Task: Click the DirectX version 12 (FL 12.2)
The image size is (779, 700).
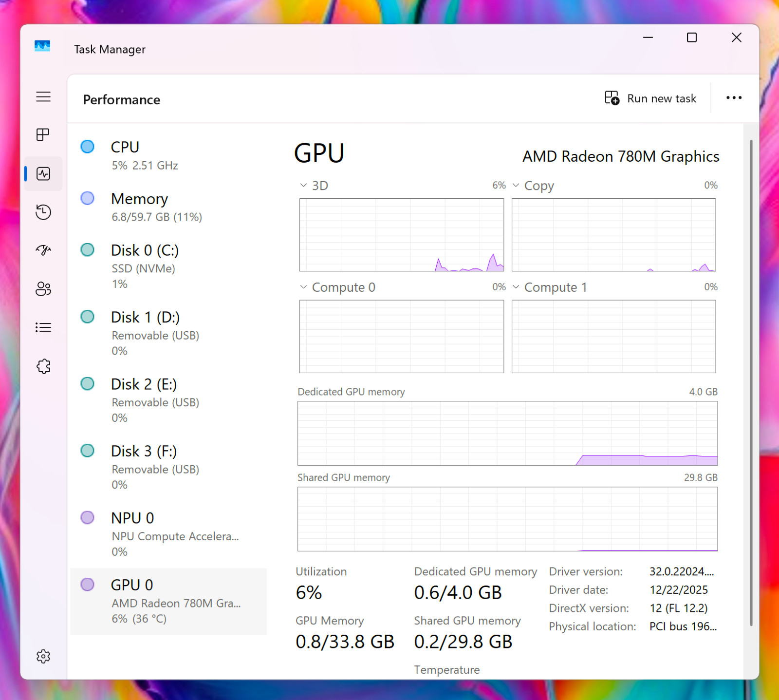Action: 679,608
